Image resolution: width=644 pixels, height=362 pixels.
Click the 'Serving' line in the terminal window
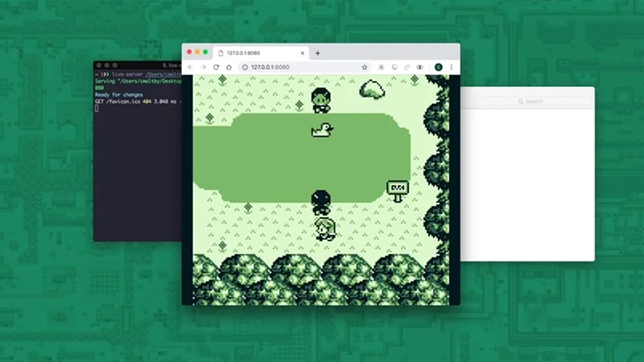[138, 81]
